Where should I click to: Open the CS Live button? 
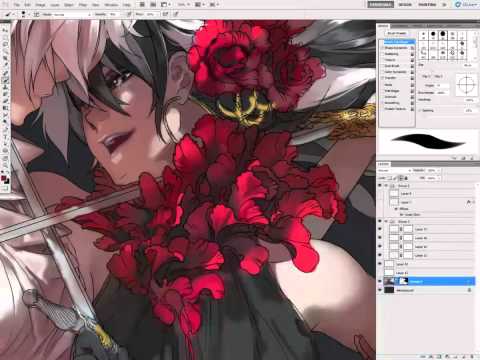[466, 5]
